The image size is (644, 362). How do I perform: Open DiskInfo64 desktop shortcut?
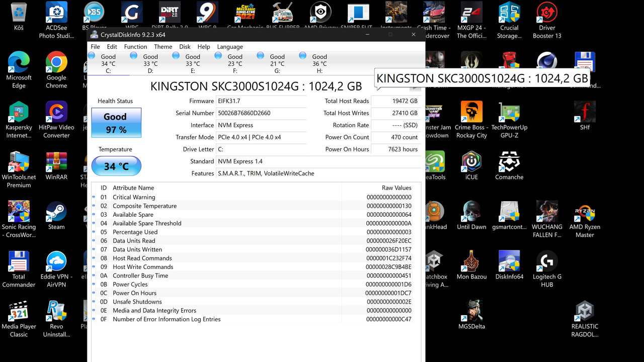[x=509, y=265]
